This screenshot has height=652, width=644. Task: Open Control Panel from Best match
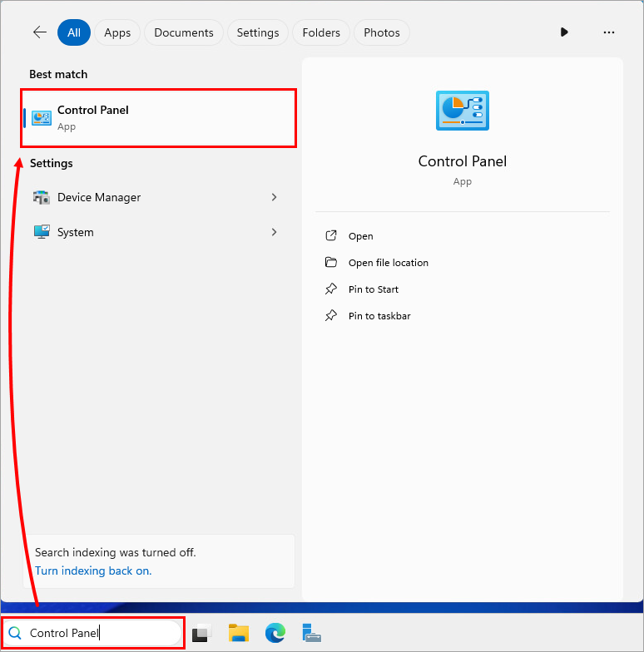160,118
